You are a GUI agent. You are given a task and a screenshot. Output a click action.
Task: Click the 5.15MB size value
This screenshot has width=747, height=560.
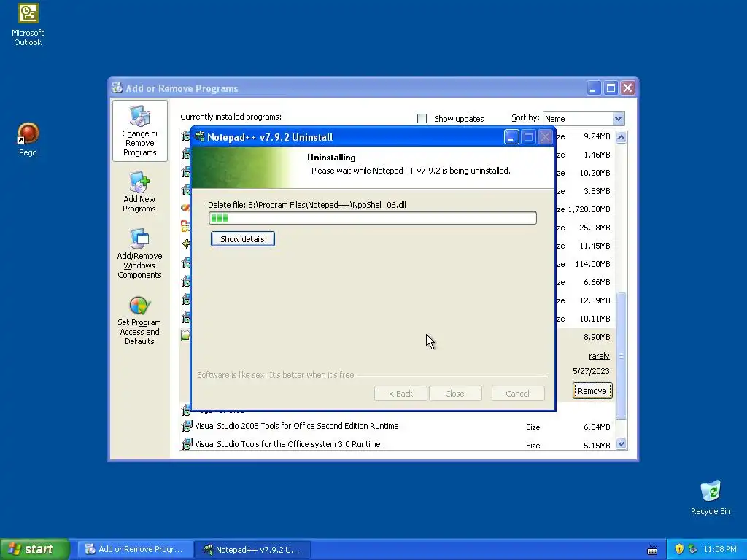(x=597, y=446)
